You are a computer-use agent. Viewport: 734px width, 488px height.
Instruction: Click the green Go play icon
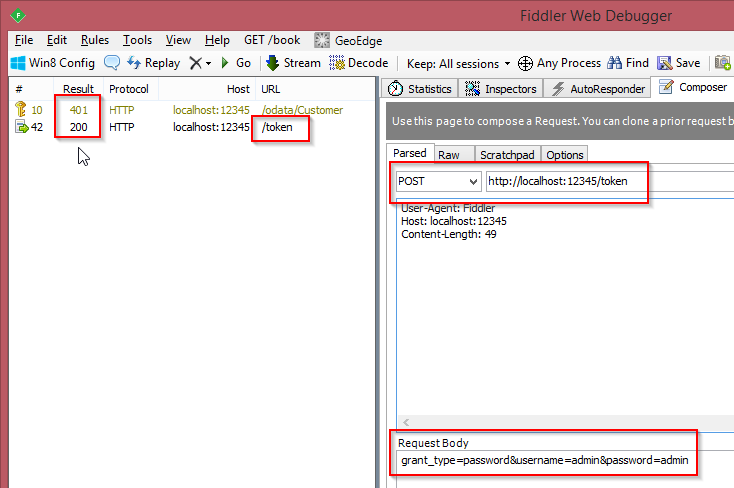225,63
